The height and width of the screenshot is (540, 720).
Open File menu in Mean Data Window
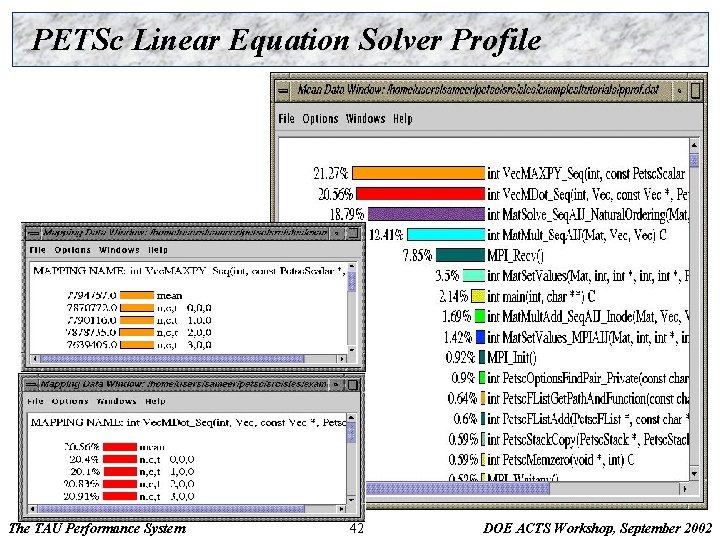tap(286, 119)
